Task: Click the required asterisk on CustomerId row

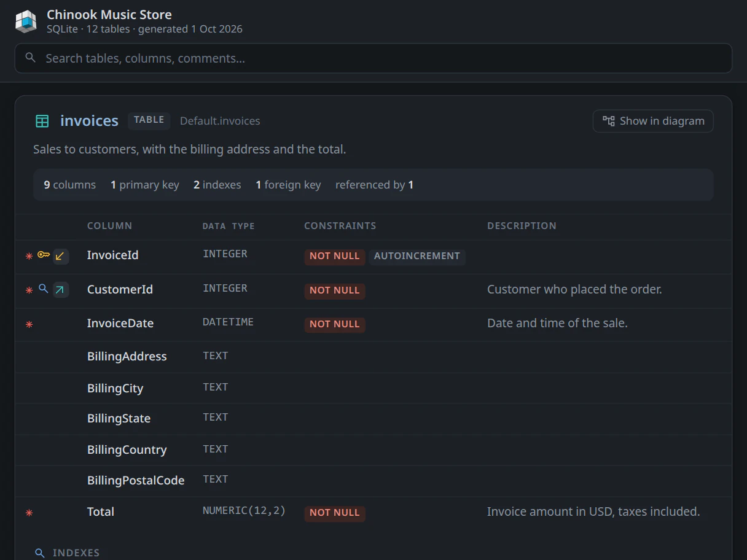Action: coord(29,290)
